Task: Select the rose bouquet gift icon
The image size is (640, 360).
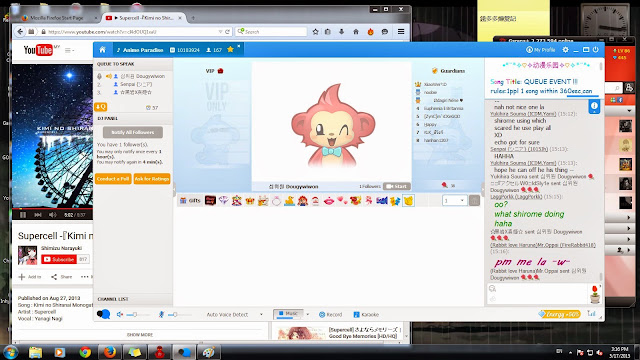Action: [x=355, y=200]
